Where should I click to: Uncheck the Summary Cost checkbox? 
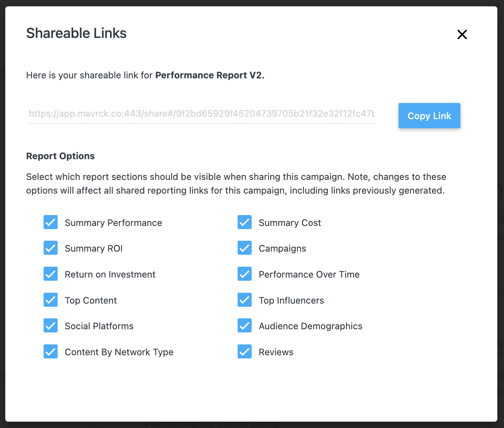click(245, 222)
